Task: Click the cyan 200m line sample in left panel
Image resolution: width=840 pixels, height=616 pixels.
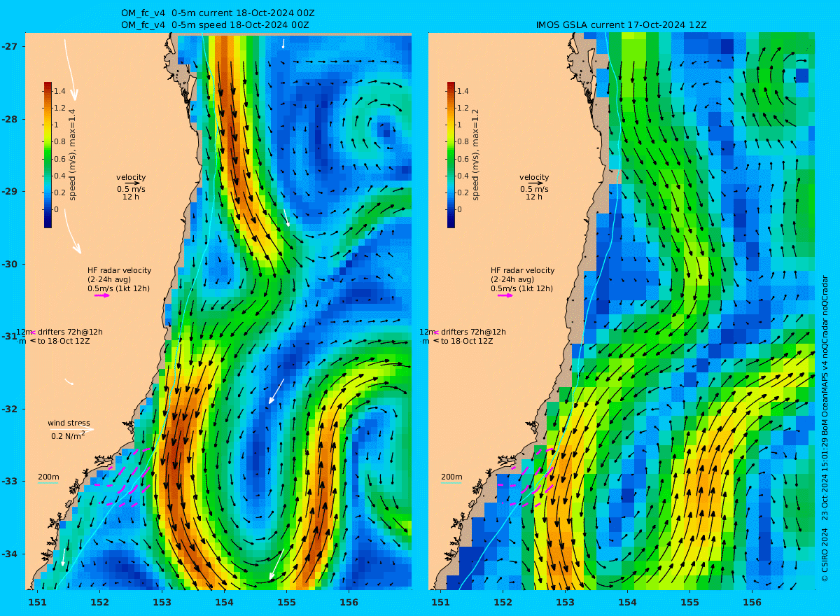Action: [48, 483]
